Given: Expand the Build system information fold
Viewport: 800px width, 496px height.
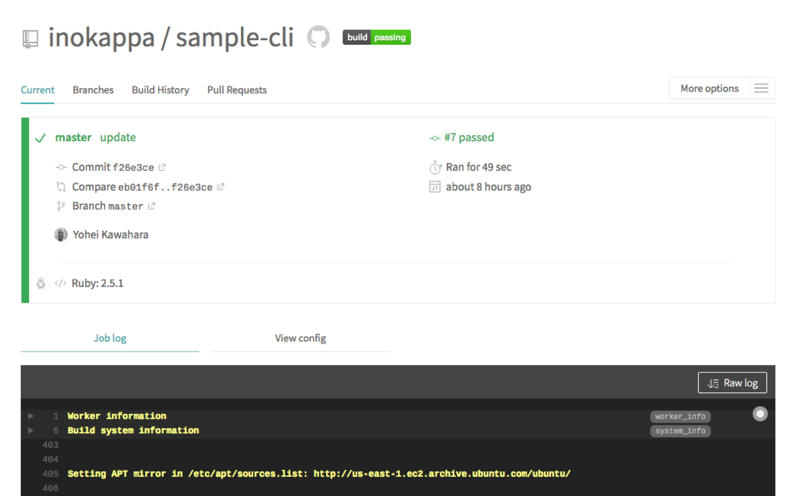Looking at the screenshot, I should point(31,430).
